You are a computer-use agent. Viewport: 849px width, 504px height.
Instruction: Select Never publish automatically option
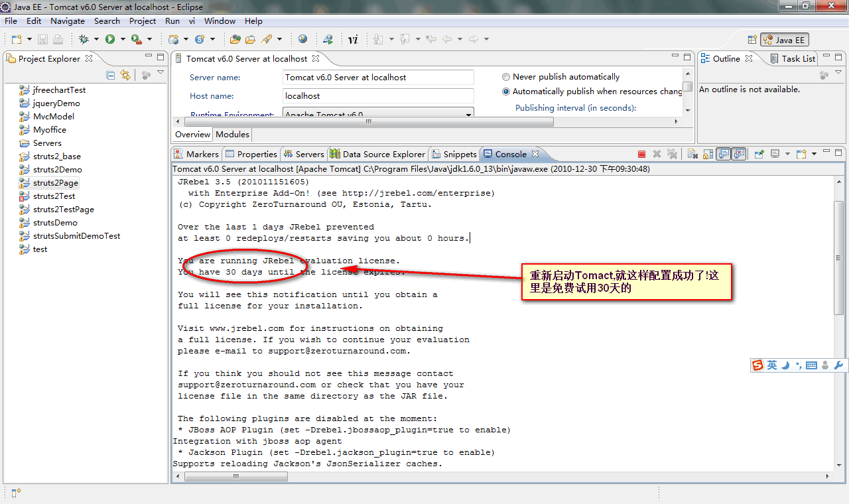click(561, 77)
